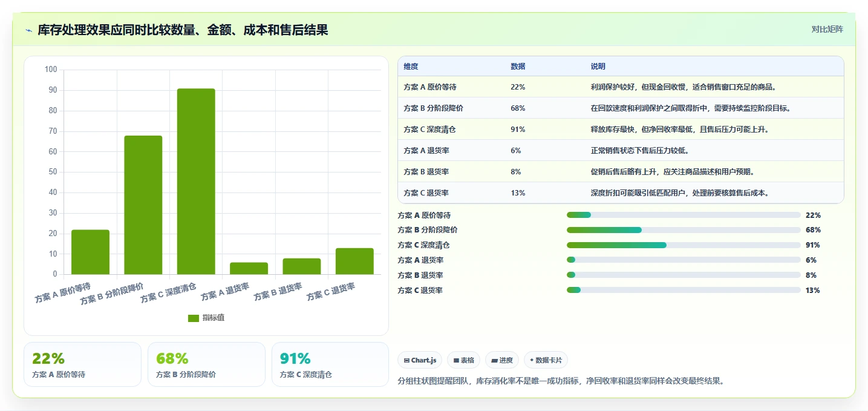The width and height of the screenshot is (868, 411).
Task: Click the 数据 column header in the table
Action: (x=518, y=67)
